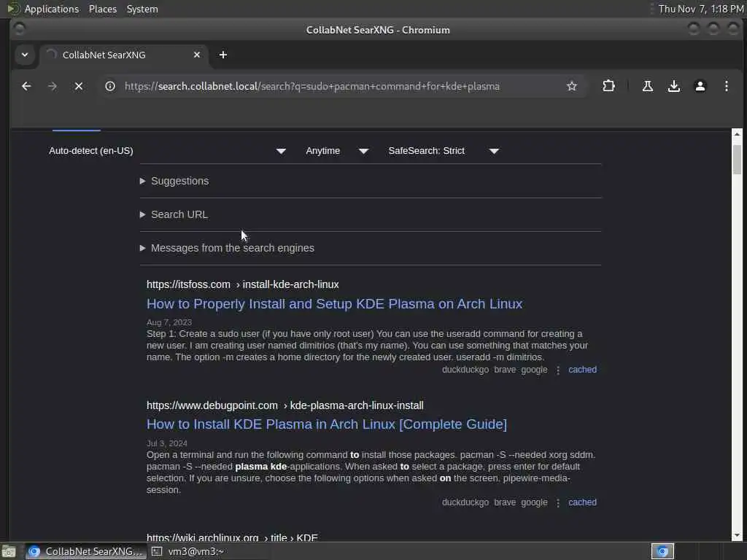
Task: Open the Anytime time range dropdown
Action: tap(337, 151)
